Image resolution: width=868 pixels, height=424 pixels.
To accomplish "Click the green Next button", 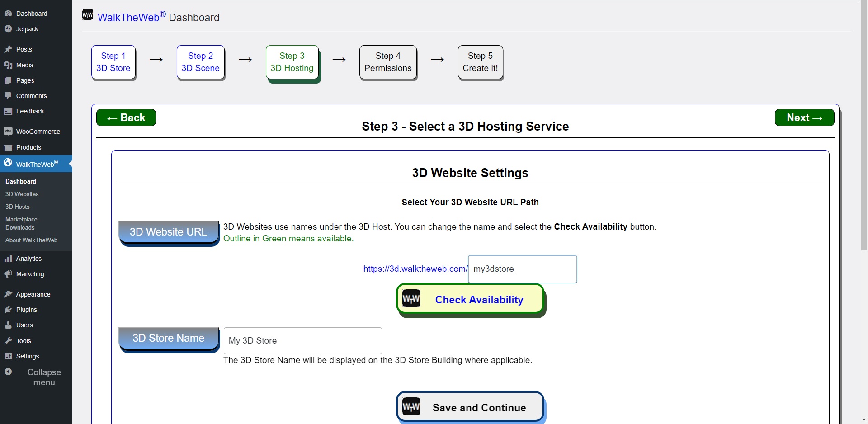I will point(804,118).
